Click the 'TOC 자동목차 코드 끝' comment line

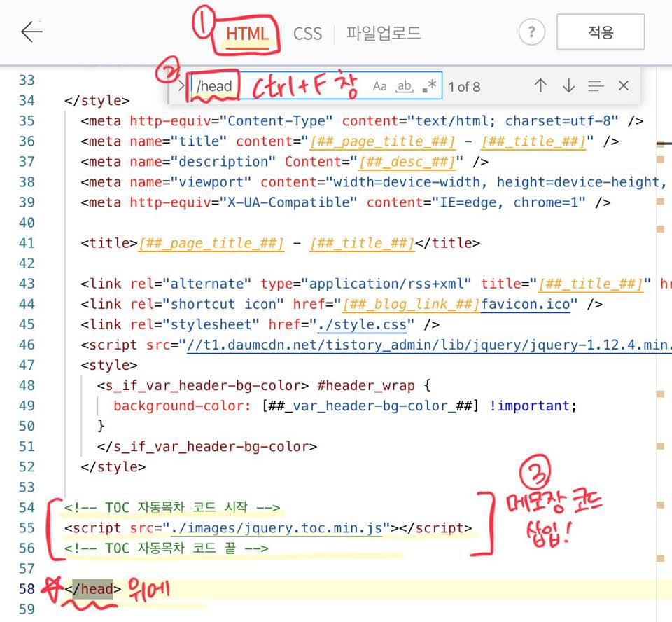167,548
